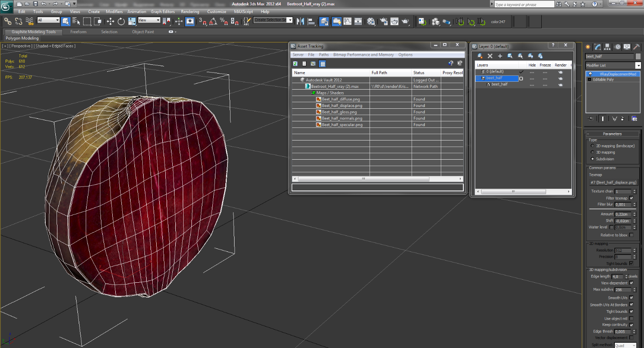The height and width of the screenshot is (348, 644).
Task: Open the Display command panel tab
Action: pos(627,47)
